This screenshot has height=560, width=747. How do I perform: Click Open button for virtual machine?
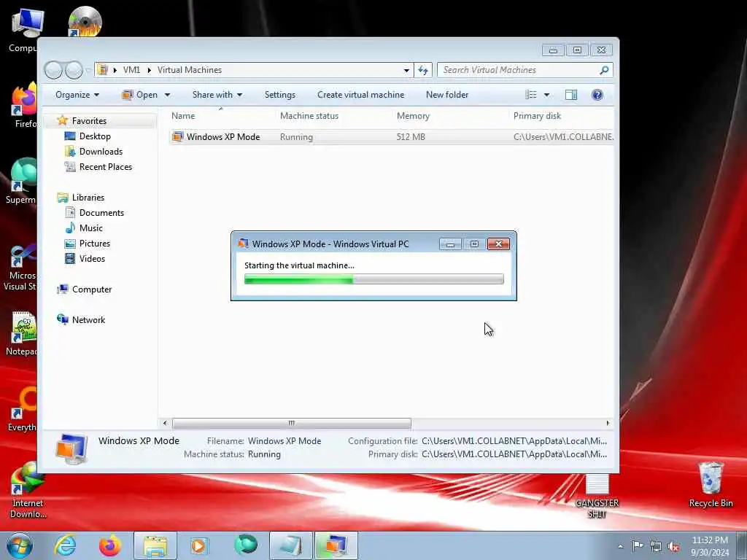coord(139,95)
